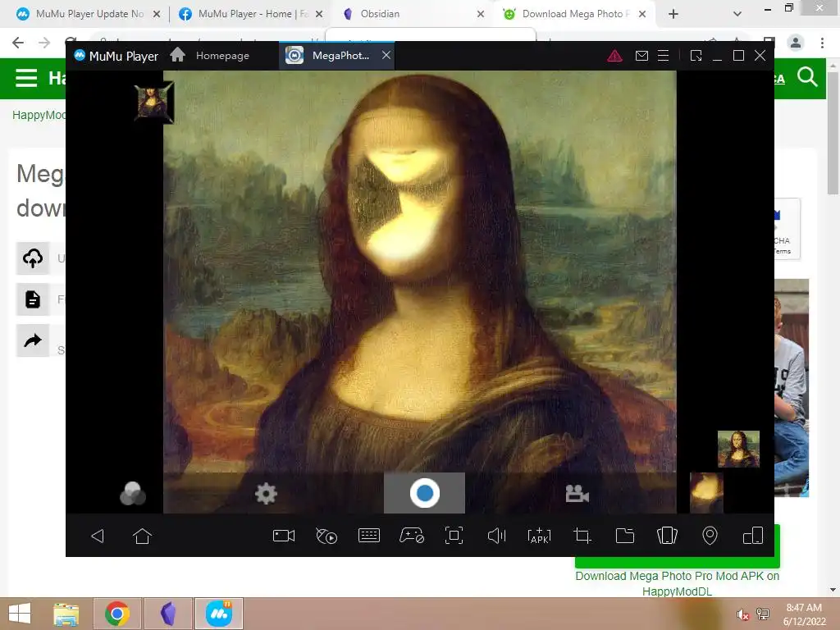Open the distorted face preview thumbnail

[706, 493]
